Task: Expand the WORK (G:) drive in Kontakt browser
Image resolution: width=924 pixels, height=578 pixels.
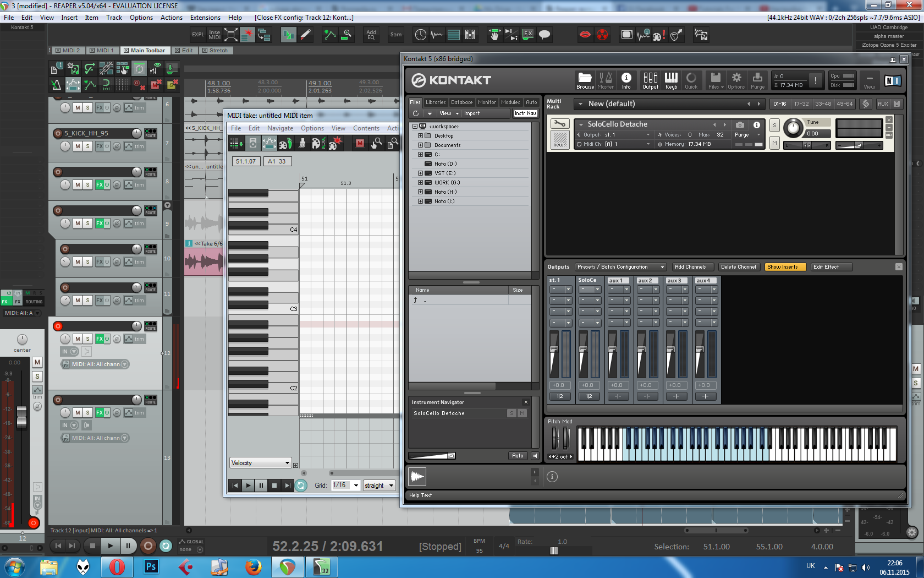Action: point(420,183)
